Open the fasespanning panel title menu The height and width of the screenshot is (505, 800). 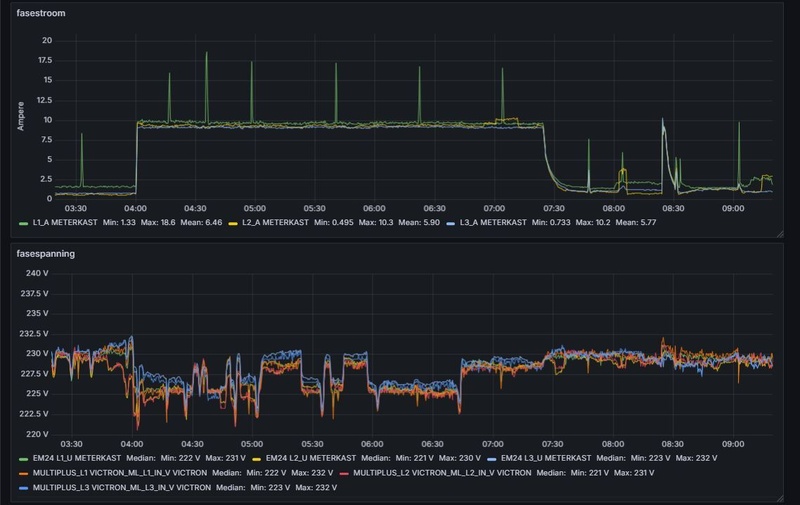click(x=45, y=254)
